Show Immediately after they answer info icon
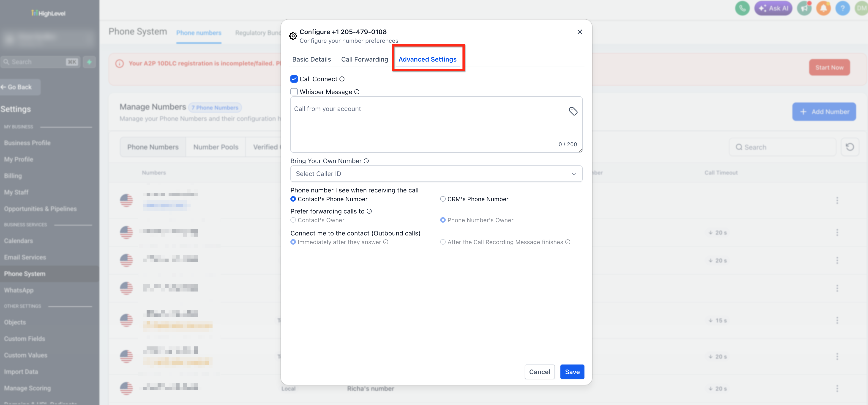This screenshot has height=405, width=868. 386,242
